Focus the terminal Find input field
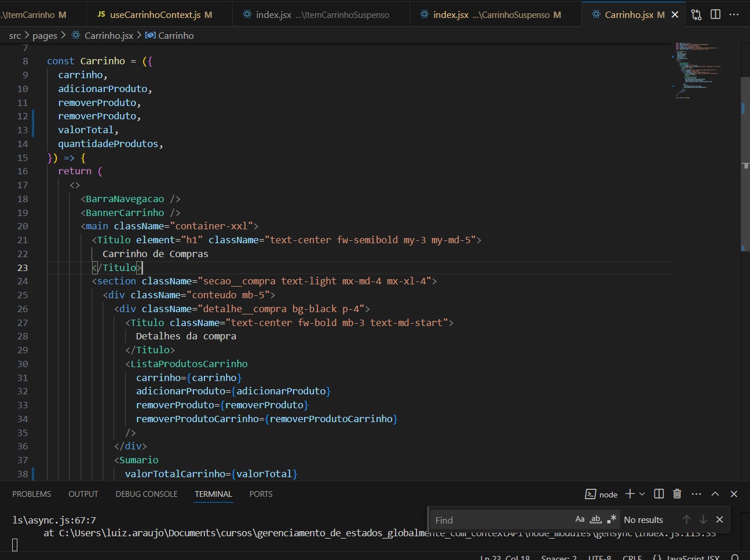Screen dimensions: 750x560 [501, 519]
